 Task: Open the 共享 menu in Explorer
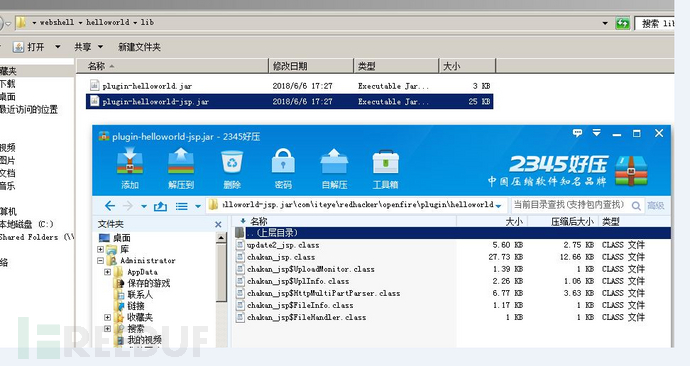tap(88, 47)
